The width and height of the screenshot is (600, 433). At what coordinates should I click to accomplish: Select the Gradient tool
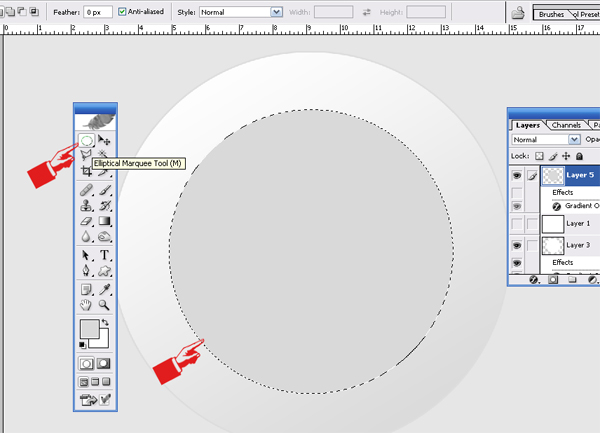pos(104,221)
